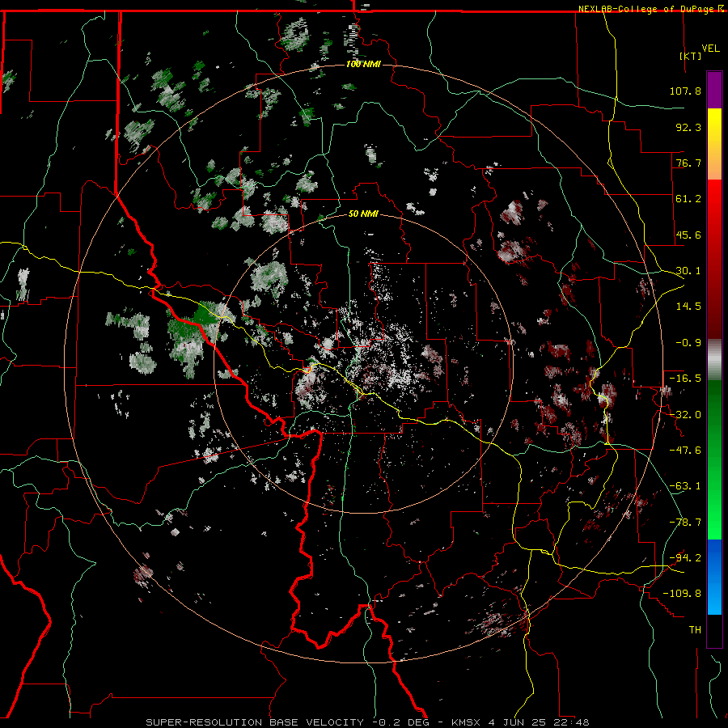Click the [KT] units label
Viewport: 728px width, 728px height.
(x=691, y=56)
